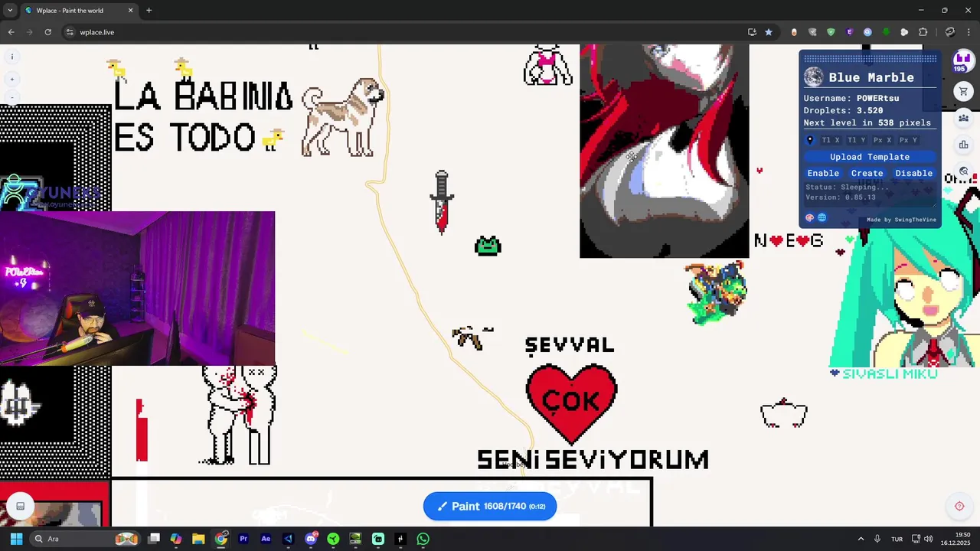This screenshot has height=551, width=980.
Task: Enable the Blue Marble template
Action: click(823, 173)
